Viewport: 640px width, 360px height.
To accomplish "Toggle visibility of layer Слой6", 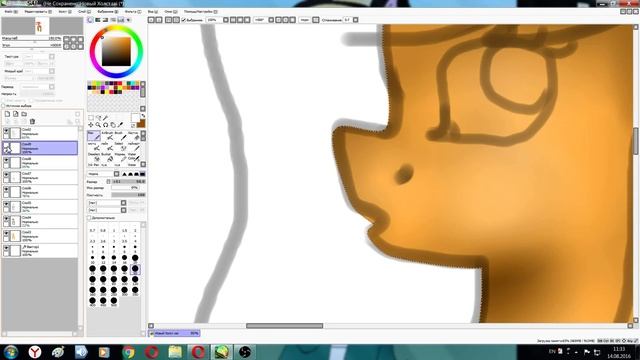I will [6, 190].
